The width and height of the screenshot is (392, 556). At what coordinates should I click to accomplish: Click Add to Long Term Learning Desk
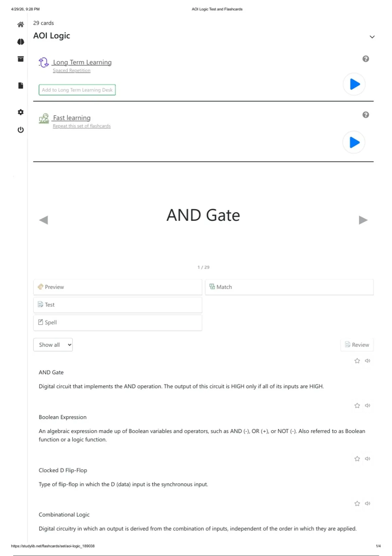(x=77, y=90)
